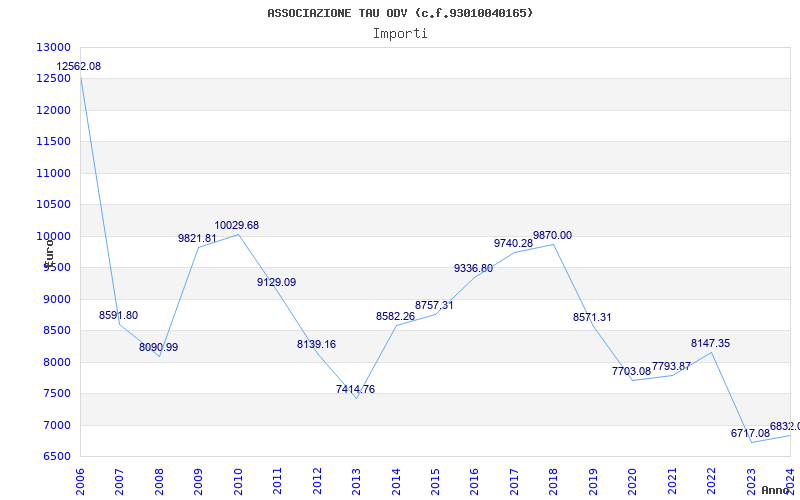Click the x-axis year 2006

coord(80,481)
